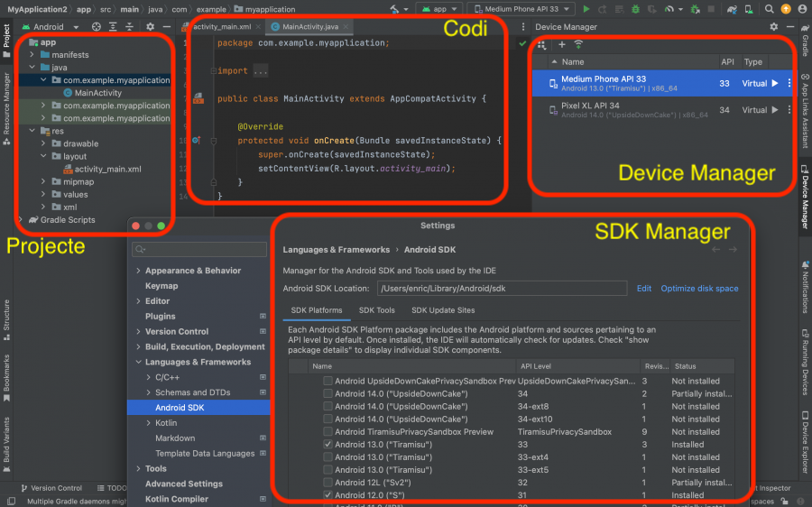812x507 pixels.
Task: Check Android 14.0 UpsideDownCake 34-ext8 checkbox
Action: pyautogui.click(x=328, y=406)
